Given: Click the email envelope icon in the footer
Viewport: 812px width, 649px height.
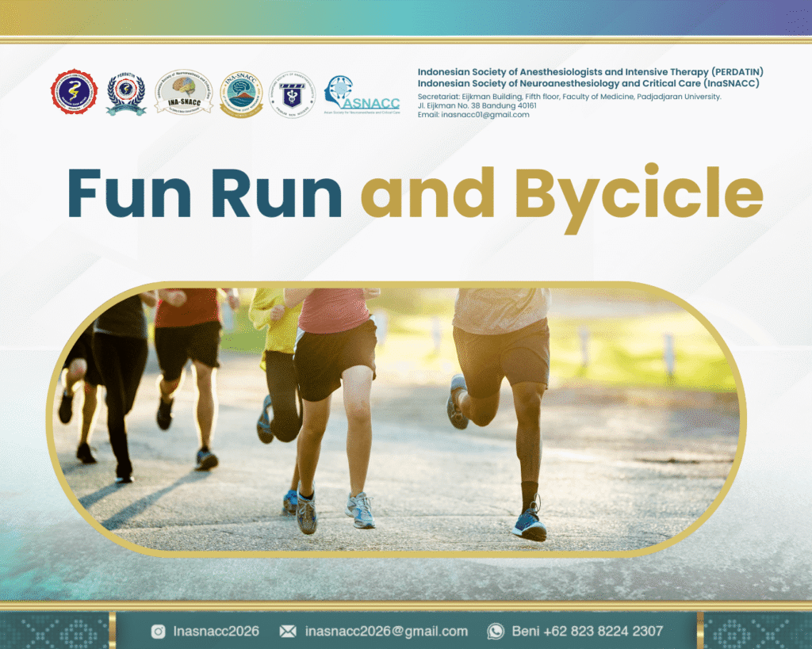Looking at the screenshot, I should 288,632.
